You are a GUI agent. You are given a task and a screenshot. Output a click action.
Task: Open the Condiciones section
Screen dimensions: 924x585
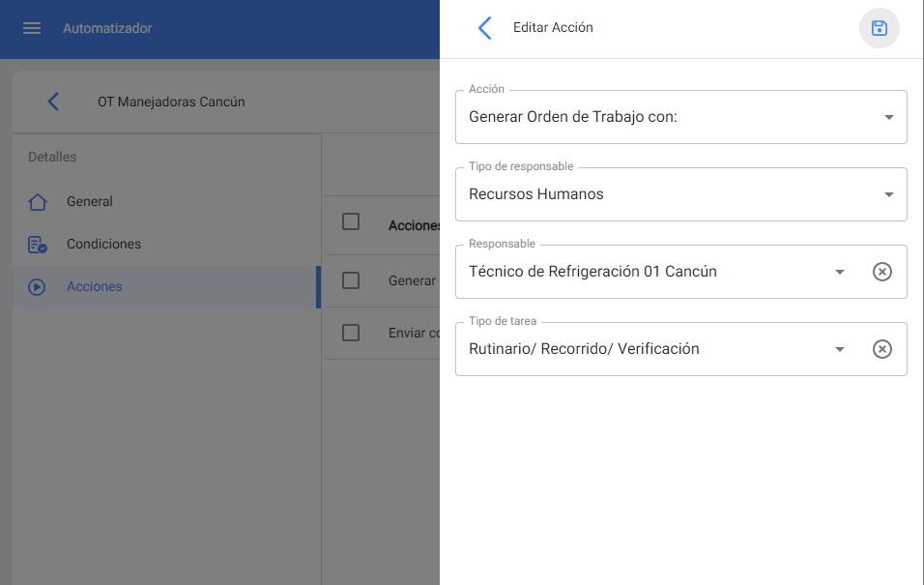(x=103, y=245)
